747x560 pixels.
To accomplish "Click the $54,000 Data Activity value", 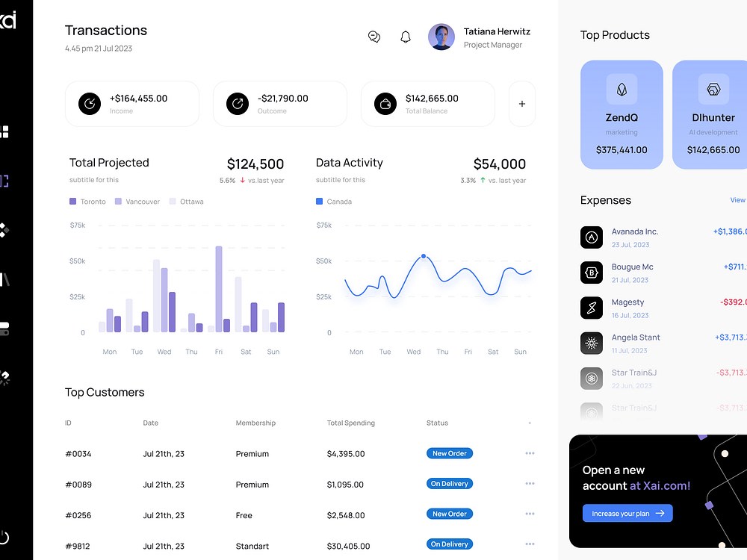I will click(x=499, y=164).
